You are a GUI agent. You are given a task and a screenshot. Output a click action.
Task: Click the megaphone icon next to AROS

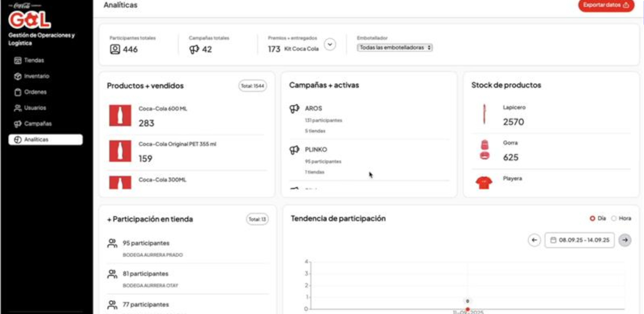(294, 108)
